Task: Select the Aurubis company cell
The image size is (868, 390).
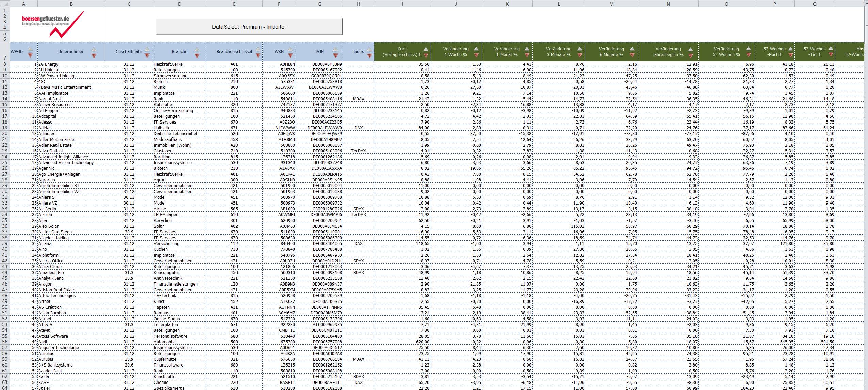Action: pos(71,359)
